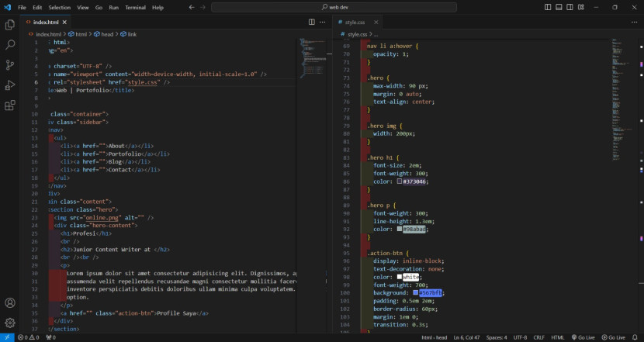
Task: Open the Manage gear settings icon
Action: pos(10,322)
